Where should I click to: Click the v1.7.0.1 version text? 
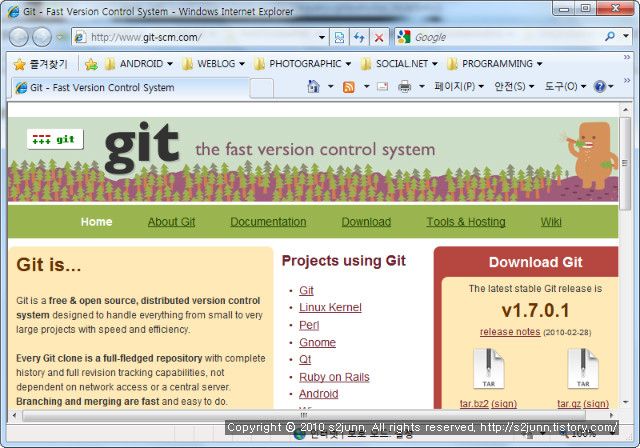535,311
